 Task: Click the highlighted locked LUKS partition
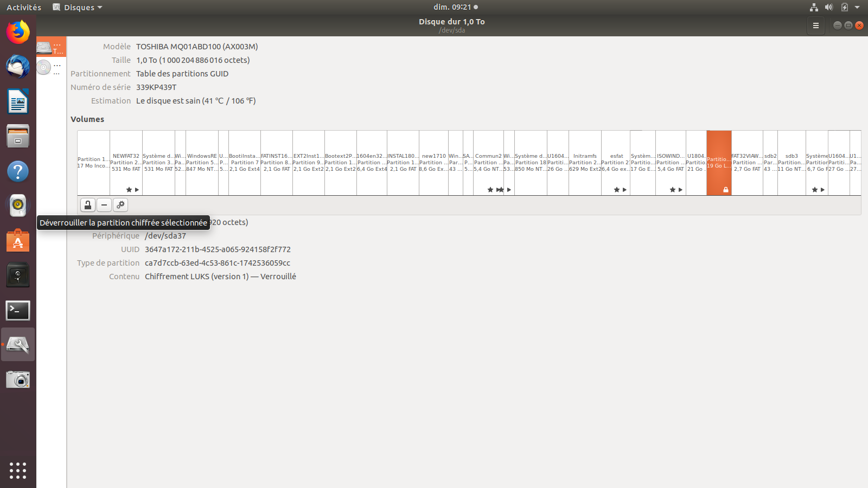(719, 163)
